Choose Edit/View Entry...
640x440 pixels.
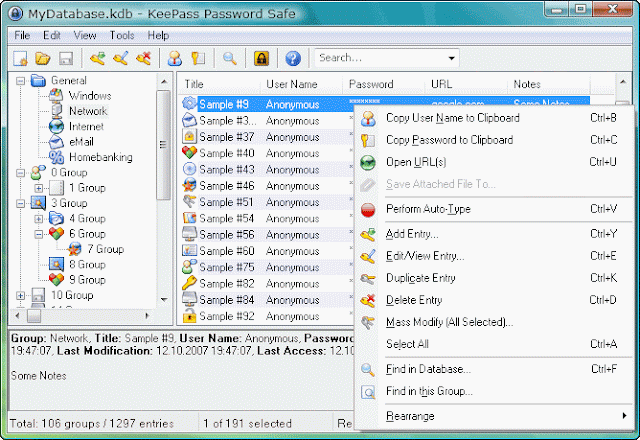493,256
